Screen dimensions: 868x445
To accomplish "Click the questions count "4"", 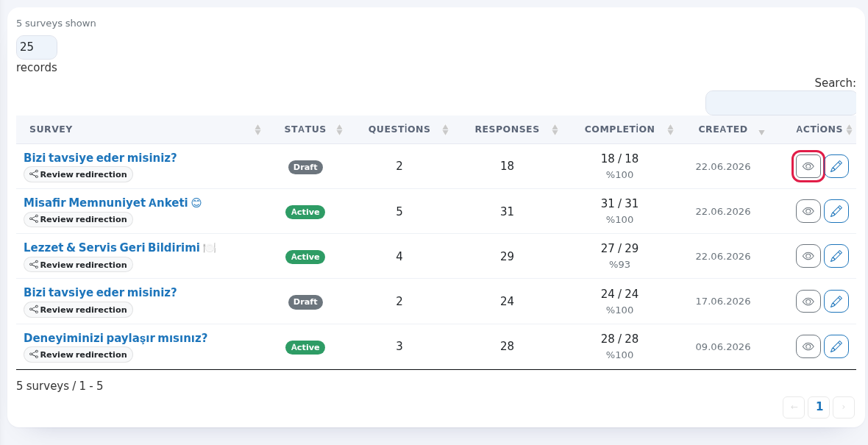I will (399, 256).
